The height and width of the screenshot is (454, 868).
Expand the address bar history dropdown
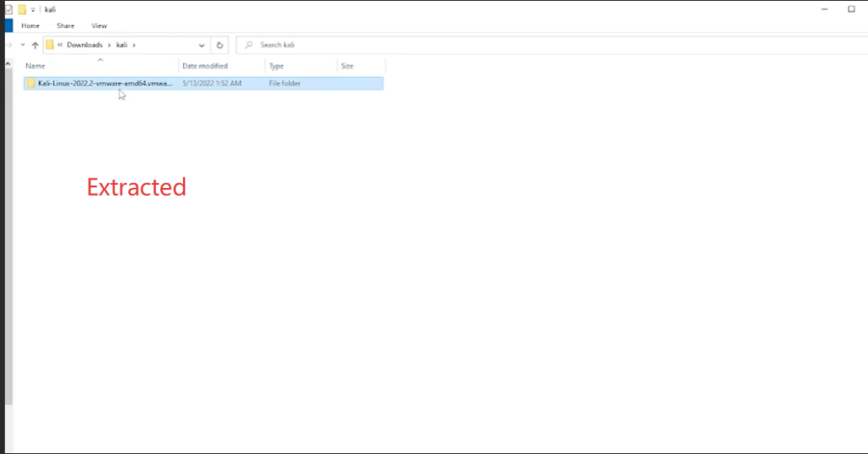tap(202, 46)
